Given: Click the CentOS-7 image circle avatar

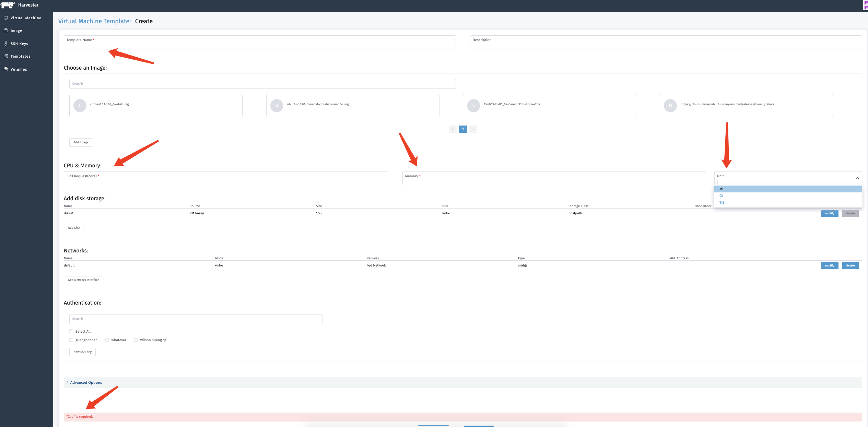Looking at the screenshot, I should tap(473, 105).
